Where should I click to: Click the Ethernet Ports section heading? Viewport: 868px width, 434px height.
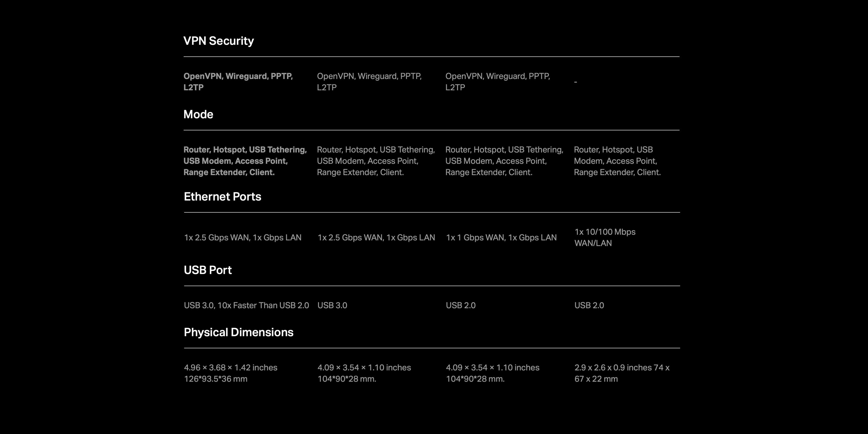222,196
